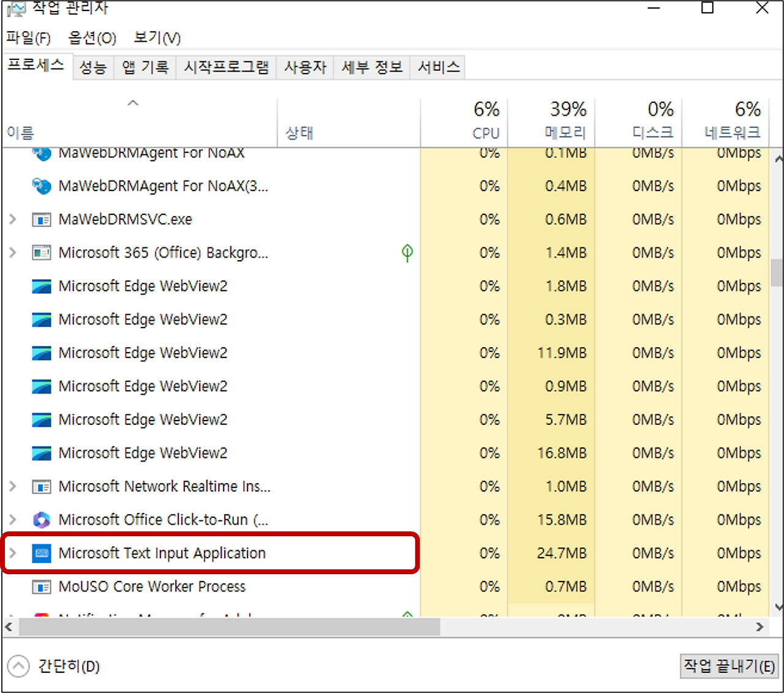Click the vertical scrollbar up arrow

click(778, 160)
